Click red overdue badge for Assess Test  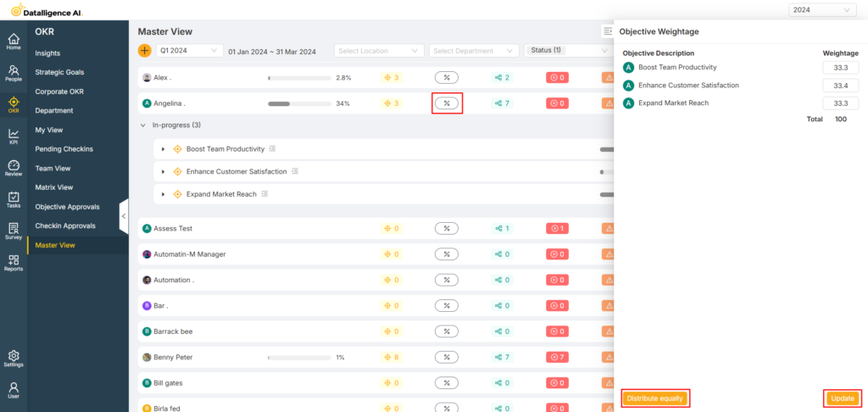click(x=557, y=228)
